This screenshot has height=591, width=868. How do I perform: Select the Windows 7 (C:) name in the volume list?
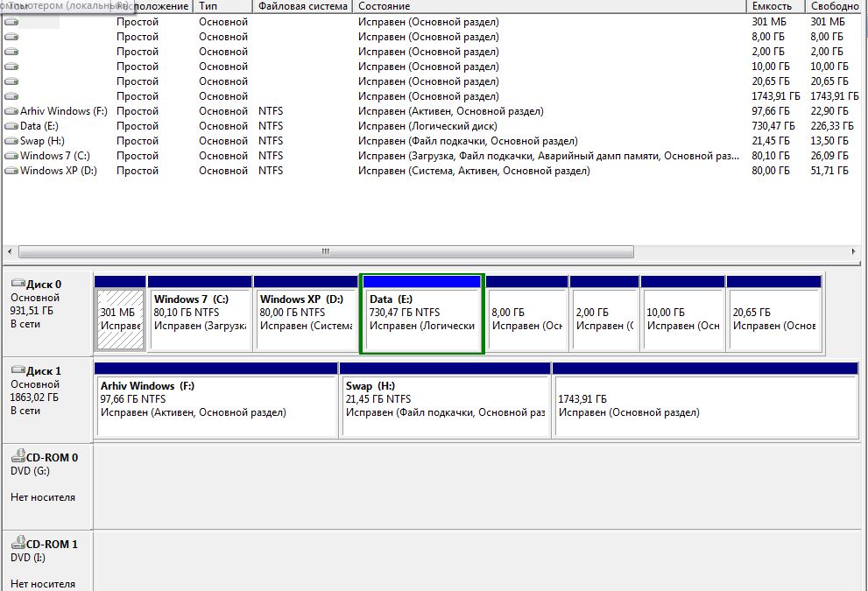(x=55, y=156)
